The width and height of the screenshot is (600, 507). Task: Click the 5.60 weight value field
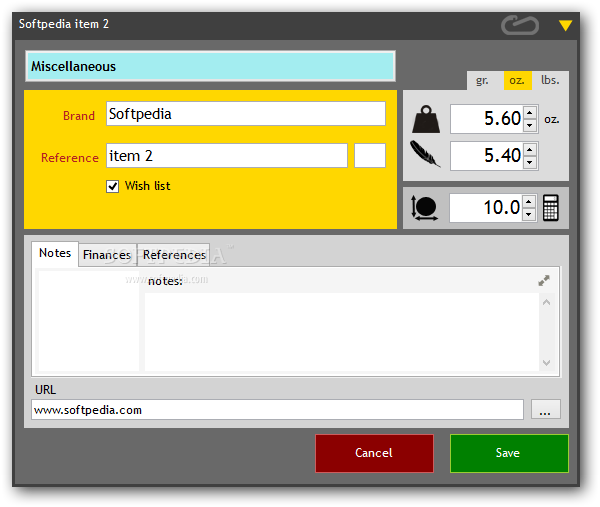(x=486, y=119)
